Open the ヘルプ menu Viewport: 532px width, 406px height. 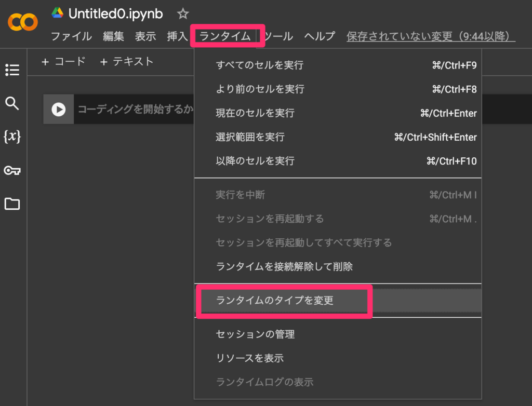click(320, 36)
